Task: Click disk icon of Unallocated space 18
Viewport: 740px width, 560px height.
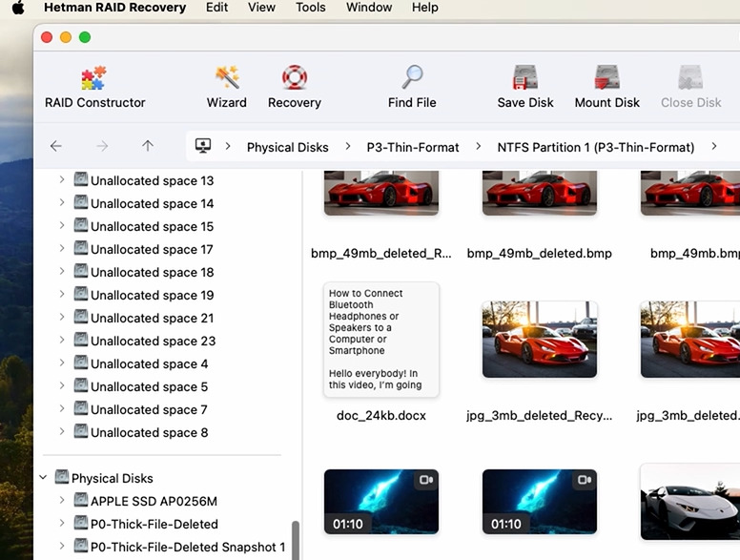Action: click(x=81, y=272)
